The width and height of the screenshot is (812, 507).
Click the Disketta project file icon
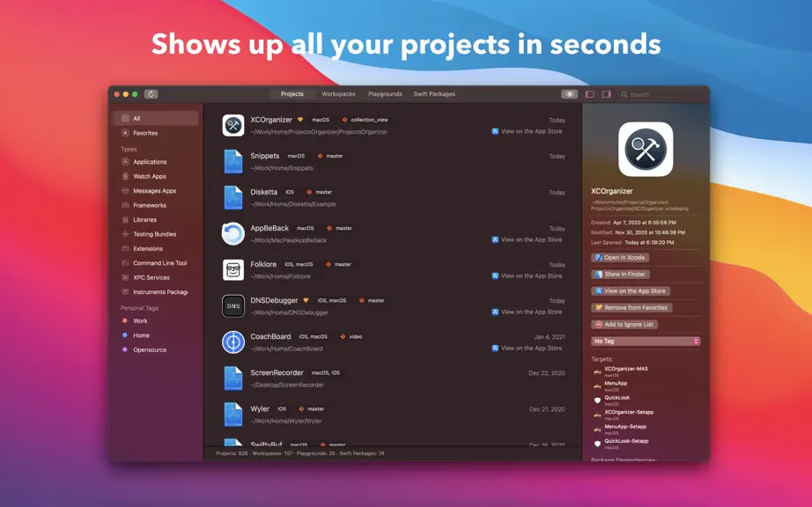pyautogui.click(x=233, y=198)
